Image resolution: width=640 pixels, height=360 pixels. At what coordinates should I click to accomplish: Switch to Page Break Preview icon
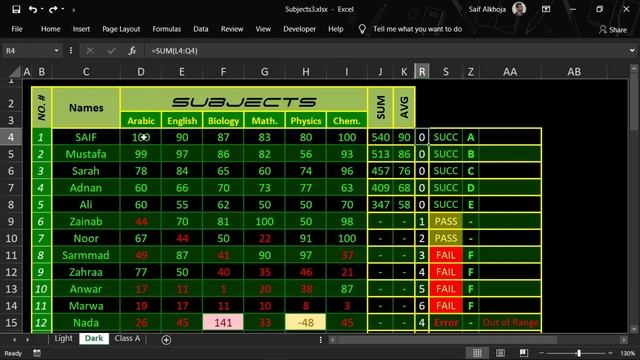[524, 353]
